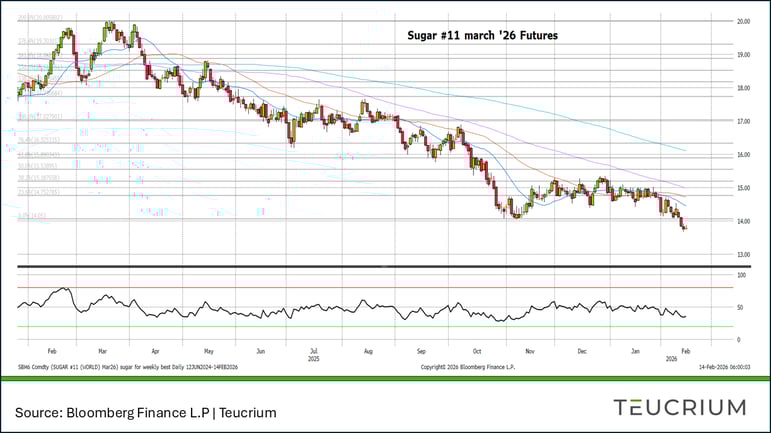Click the Teucrium logo
This screenshot has height=433, width=771.
pyautogui.click(x=679, y=407)
